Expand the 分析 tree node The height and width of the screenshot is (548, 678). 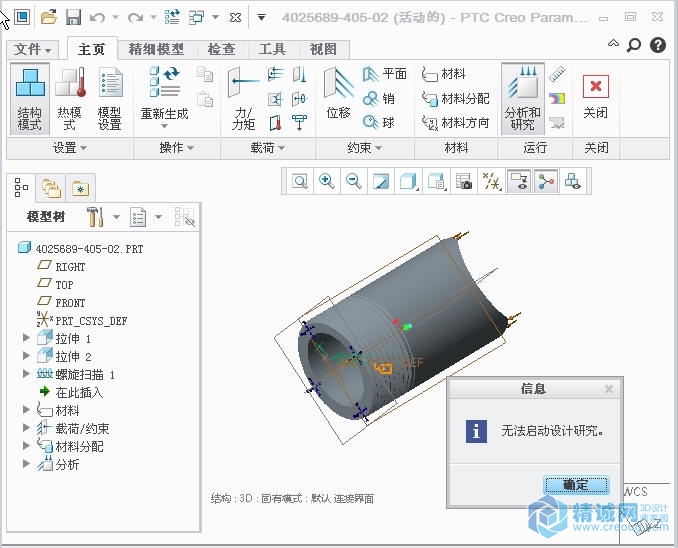point(26,463)
